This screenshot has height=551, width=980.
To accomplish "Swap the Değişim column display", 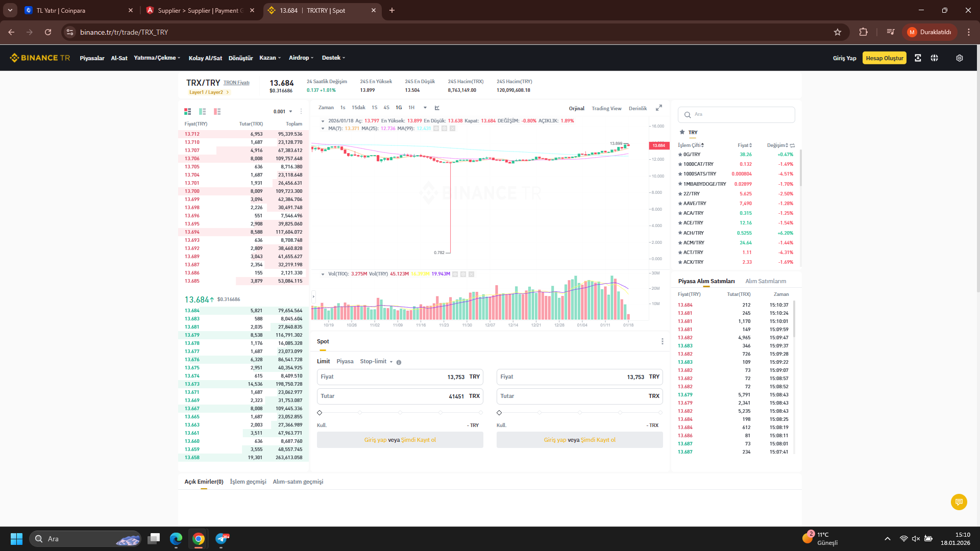I will coord(792,145).
